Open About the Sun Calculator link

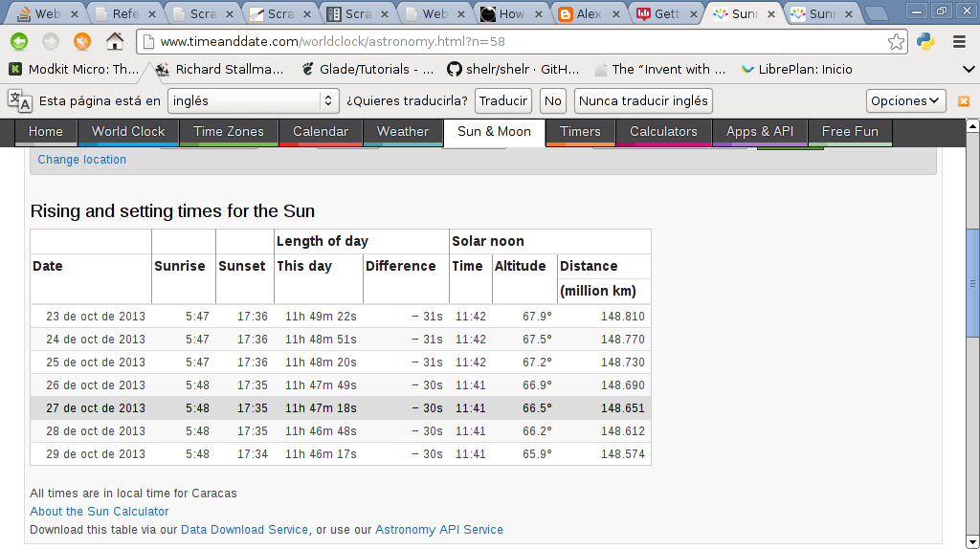pyautogui.click(x=100, y=512)
